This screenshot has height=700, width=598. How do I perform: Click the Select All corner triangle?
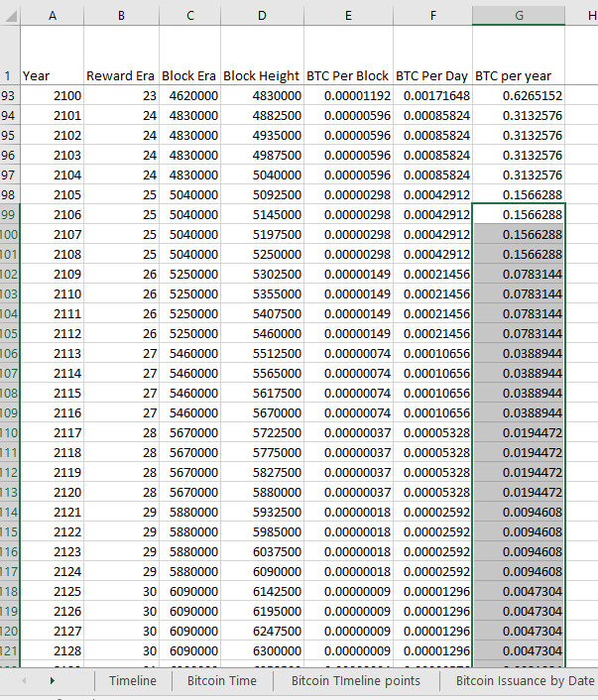click(x=11, y=16)
